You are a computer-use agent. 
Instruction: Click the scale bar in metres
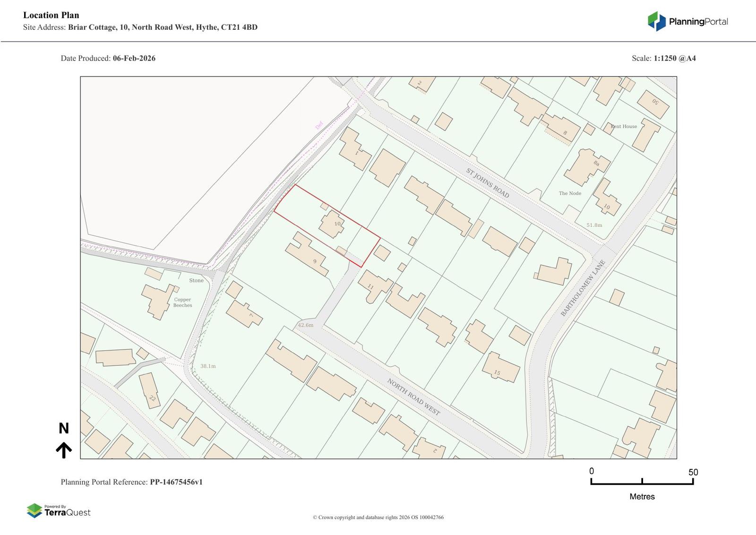[x=642, y=482]
